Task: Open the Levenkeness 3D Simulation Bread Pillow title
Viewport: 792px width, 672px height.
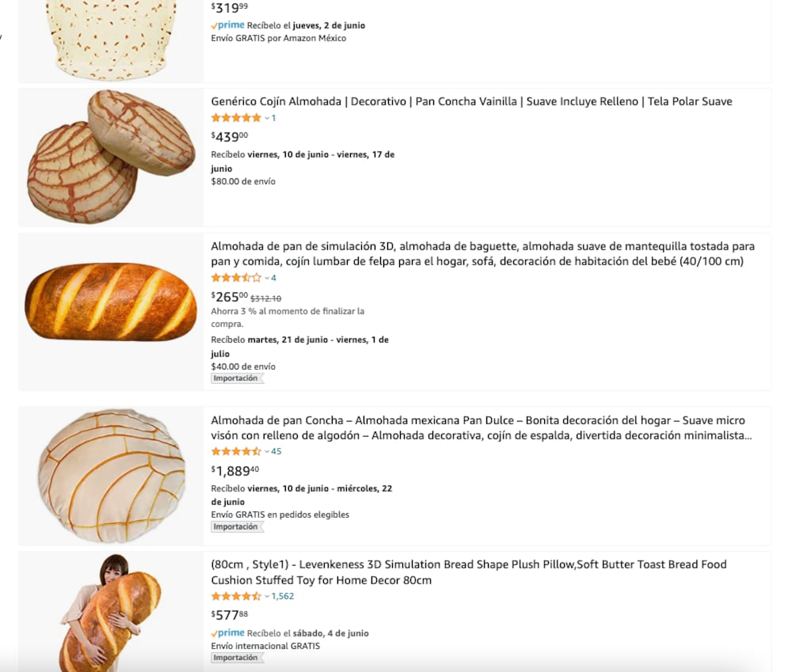Action: click(x=468, y=572)
